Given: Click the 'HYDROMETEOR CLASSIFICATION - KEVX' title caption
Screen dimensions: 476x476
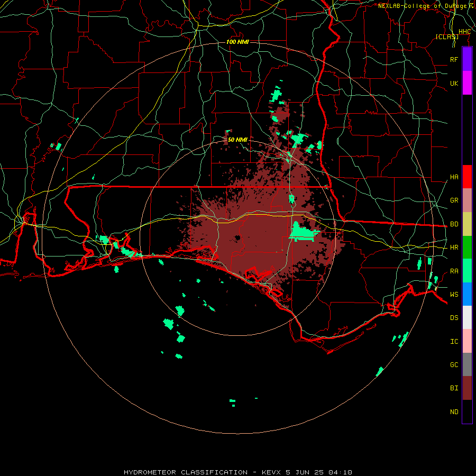Looking at the screenshot, I should (202, 472).
